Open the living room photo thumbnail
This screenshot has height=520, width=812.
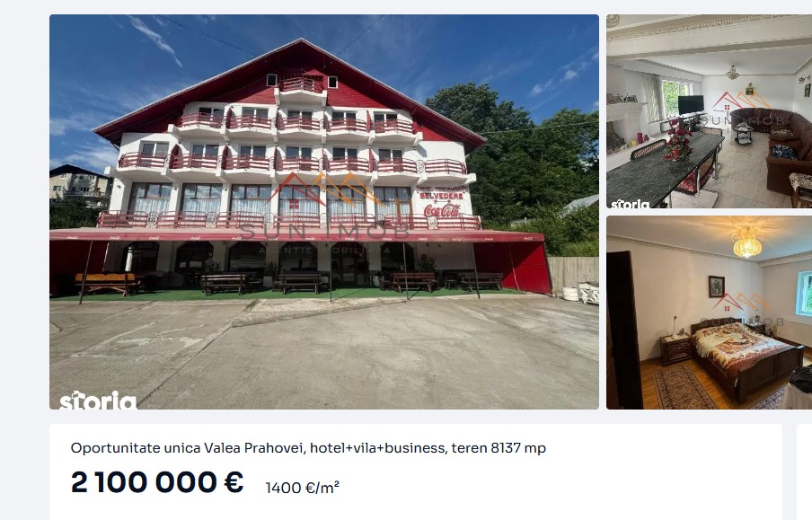pos(709,111)
